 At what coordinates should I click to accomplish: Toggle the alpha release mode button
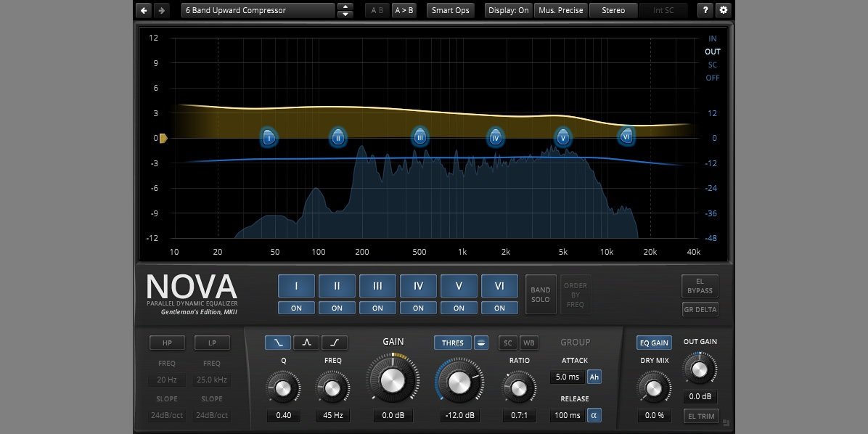pyautogui.click(x=594, y=415)
